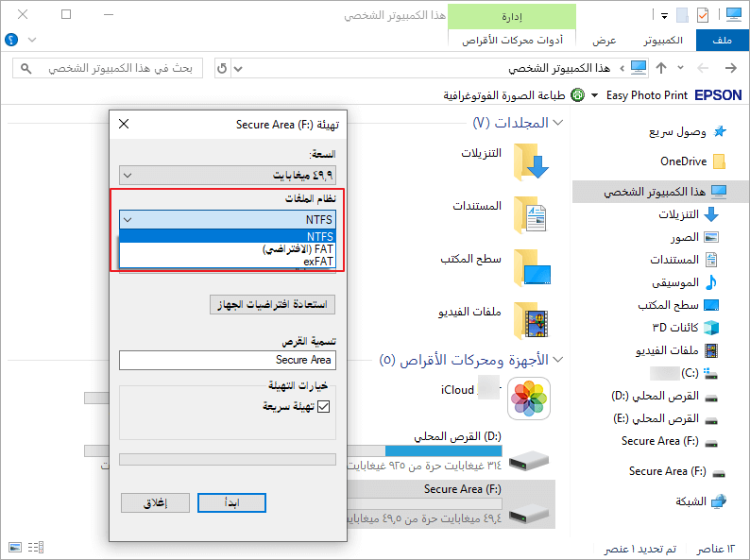Click المستندات in navigation sidebar
This screenshot has width=750, height=560.
[684, 260]
